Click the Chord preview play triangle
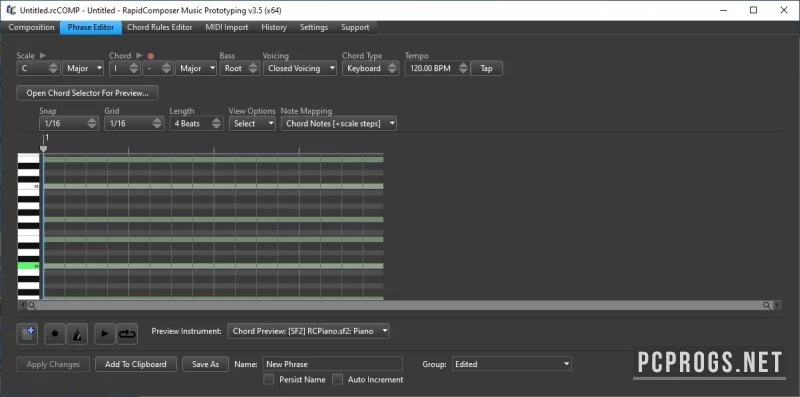 coord(139,56)
